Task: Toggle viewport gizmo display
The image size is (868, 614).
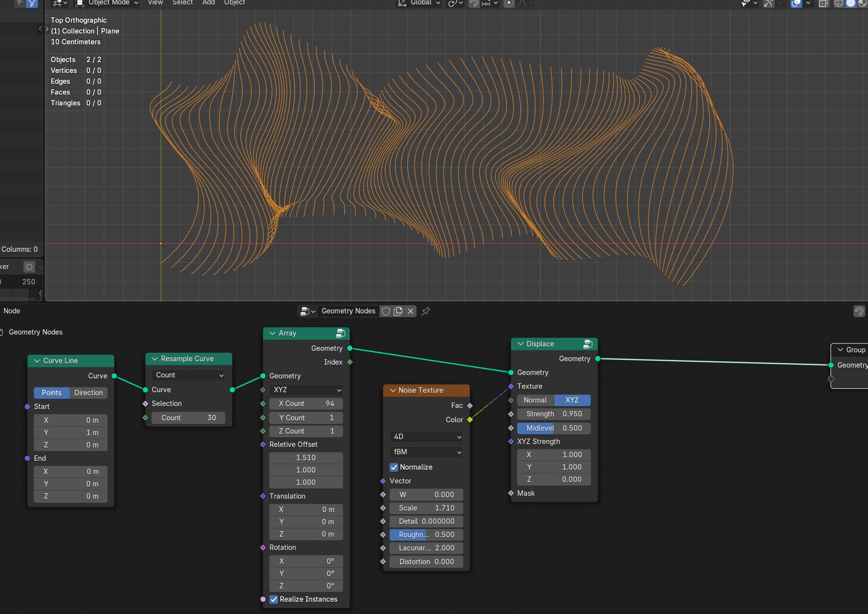Action: point(768,3)
